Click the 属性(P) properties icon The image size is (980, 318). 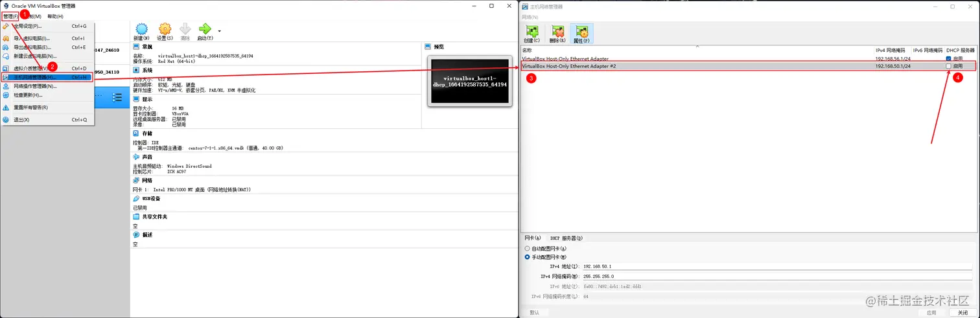point(581,33)
